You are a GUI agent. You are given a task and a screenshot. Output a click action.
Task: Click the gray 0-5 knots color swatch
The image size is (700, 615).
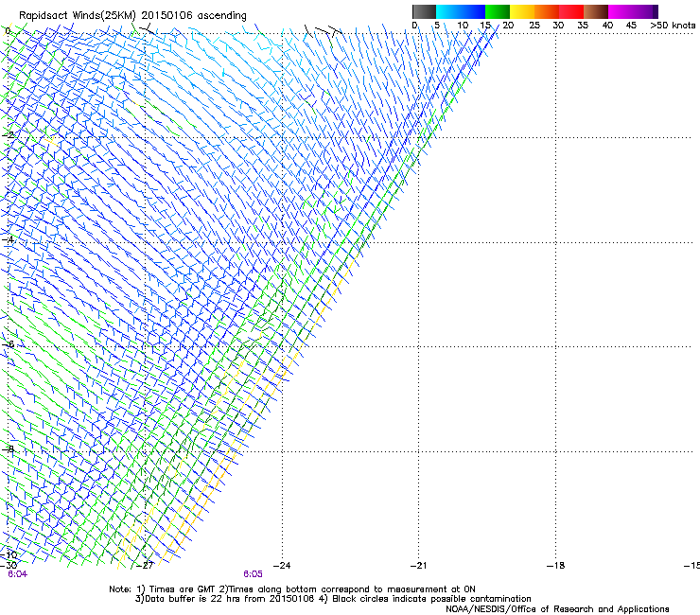425,11
